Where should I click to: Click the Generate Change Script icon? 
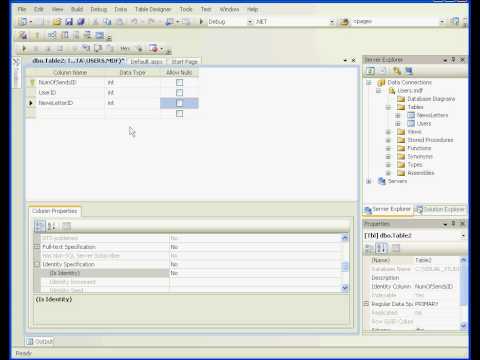23,35
